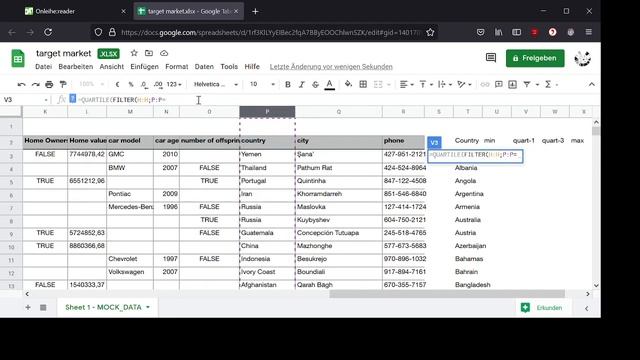640x360 pixels.
Task: Reload the page in browser
Action: (x=48, y=32)
